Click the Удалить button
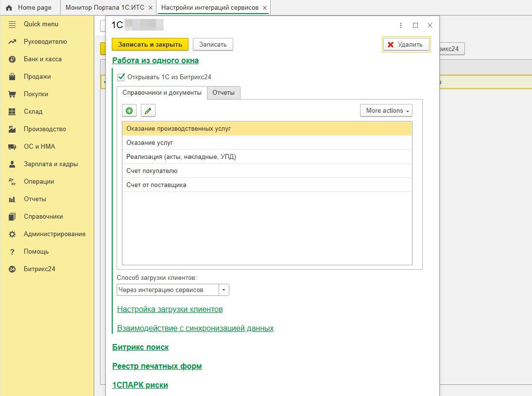532x396 pixels. coord(406,45)
